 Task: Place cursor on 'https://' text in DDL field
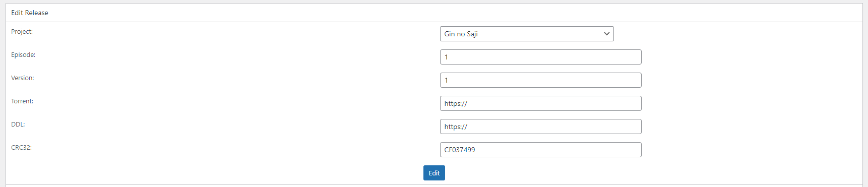pyautogui.click(x=456, y=127)
